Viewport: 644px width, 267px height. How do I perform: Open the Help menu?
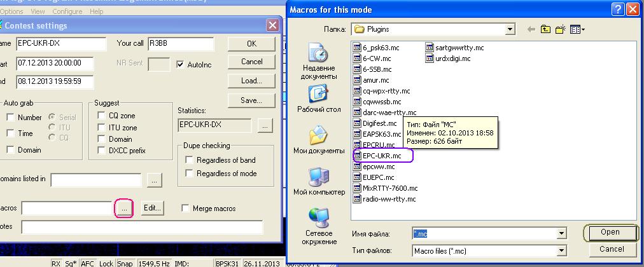point(97,11)
